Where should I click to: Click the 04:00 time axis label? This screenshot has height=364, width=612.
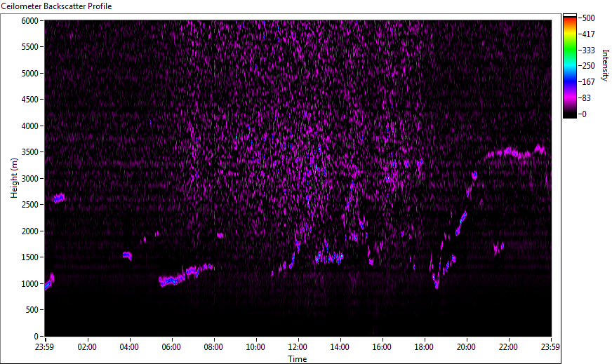pos(129,347)
